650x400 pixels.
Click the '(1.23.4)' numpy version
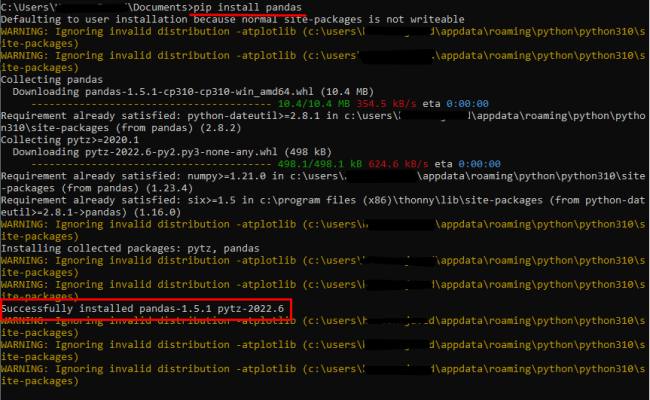(x=169, y=188)
